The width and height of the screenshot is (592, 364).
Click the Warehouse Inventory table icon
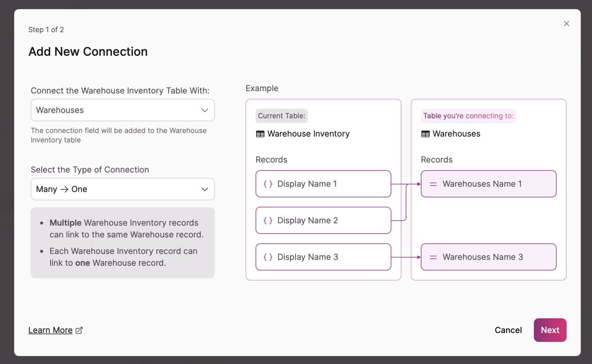click(x=260, y=134)
